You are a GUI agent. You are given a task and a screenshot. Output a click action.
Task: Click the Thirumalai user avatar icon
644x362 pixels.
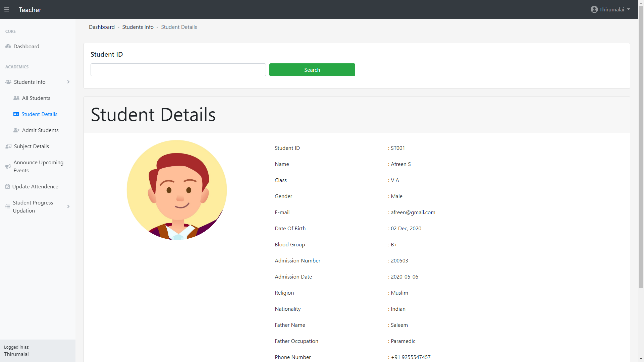(x=594, y=10)
